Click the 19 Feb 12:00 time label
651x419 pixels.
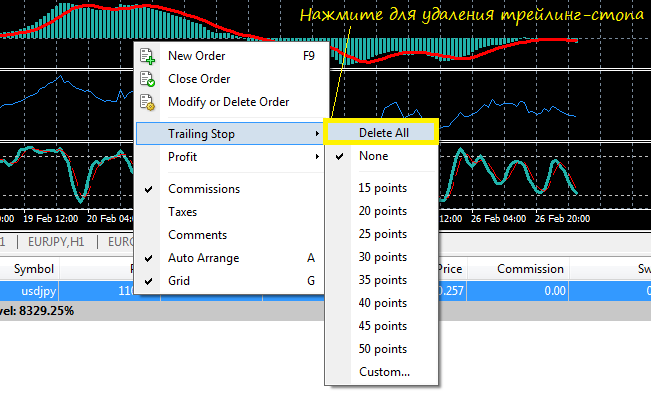pyautogui.click(x=50, y=219)
